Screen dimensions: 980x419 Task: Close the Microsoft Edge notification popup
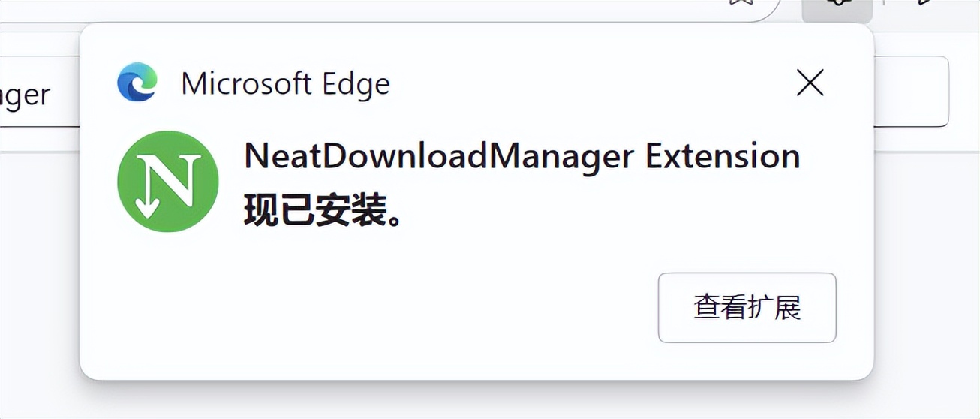[x=810, y=83]
